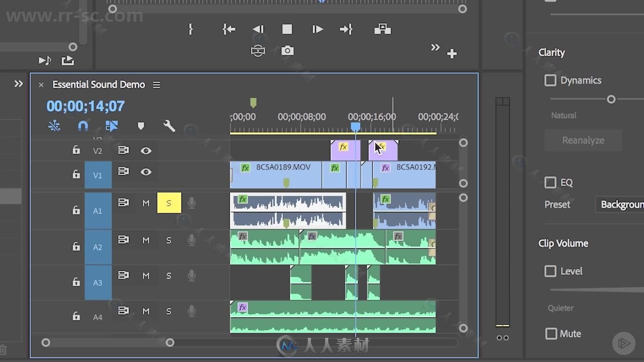Toggle Linked Selection icon
Screen dimensions: 644x362
click(x=112, y=126)
